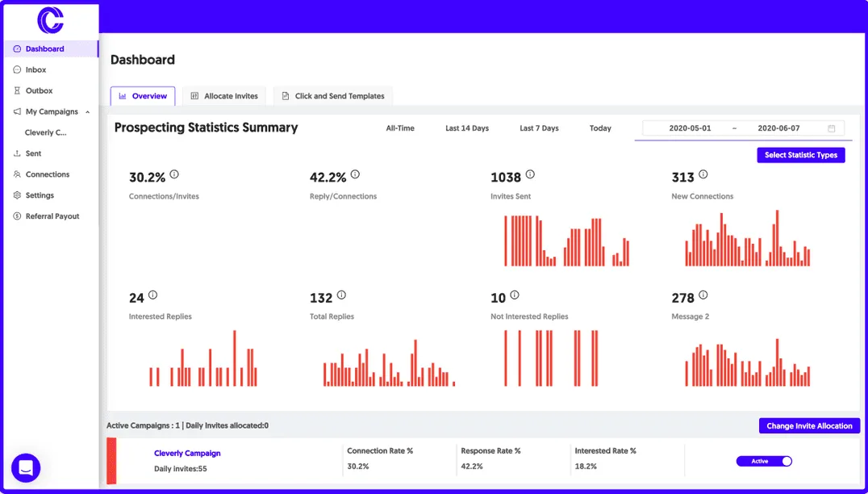Image resolution: width=868 pixels, height=494 pixels.
Task: Open Connections via its sidebar icon
Action: tap(17, 174)
